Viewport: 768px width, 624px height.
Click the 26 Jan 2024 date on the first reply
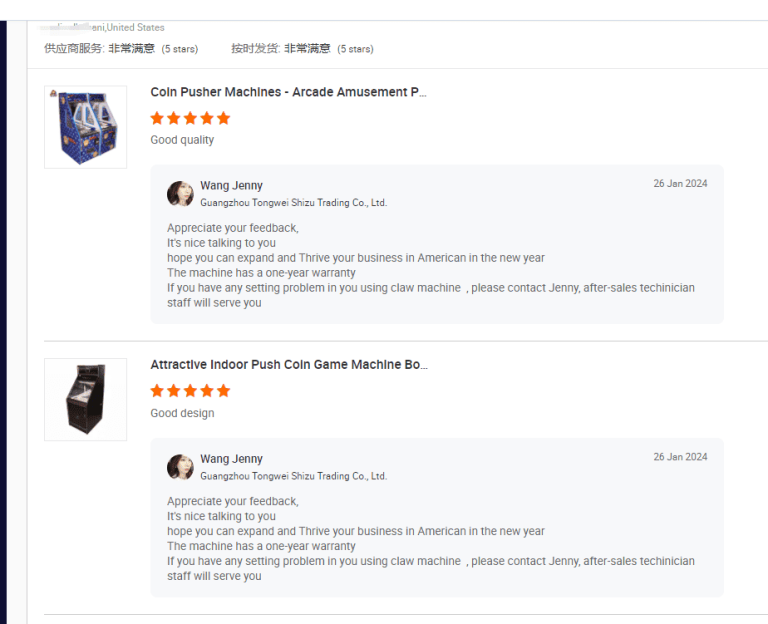click(x=680, y=184)
